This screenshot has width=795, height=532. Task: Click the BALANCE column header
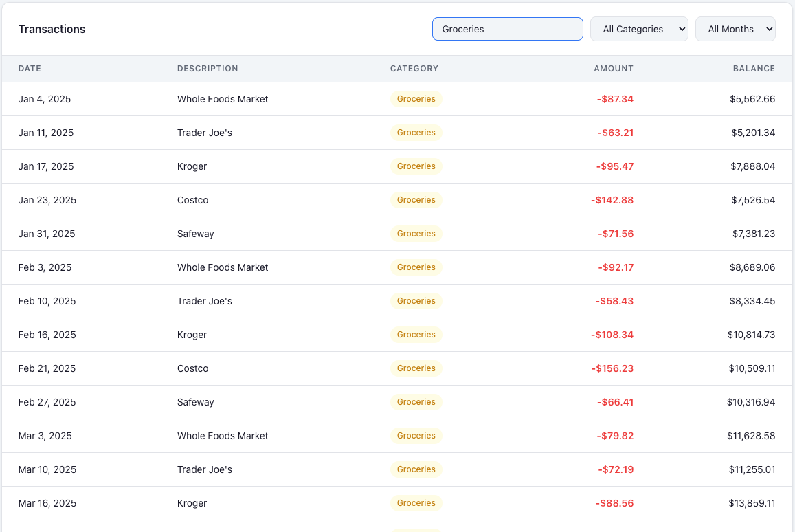point(754,69)
